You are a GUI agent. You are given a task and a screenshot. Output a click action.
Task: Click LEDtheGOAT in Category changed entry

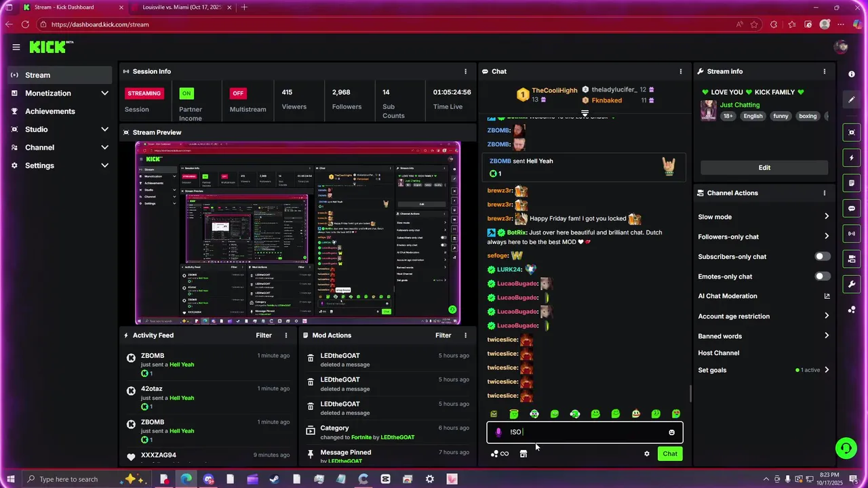tap(397, 437)
